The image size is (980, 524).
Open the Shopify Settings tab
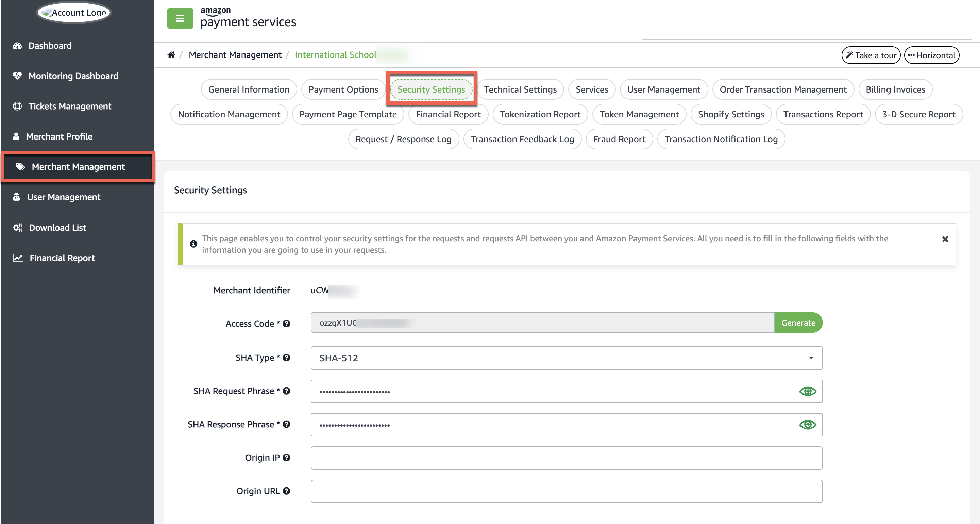731,114
